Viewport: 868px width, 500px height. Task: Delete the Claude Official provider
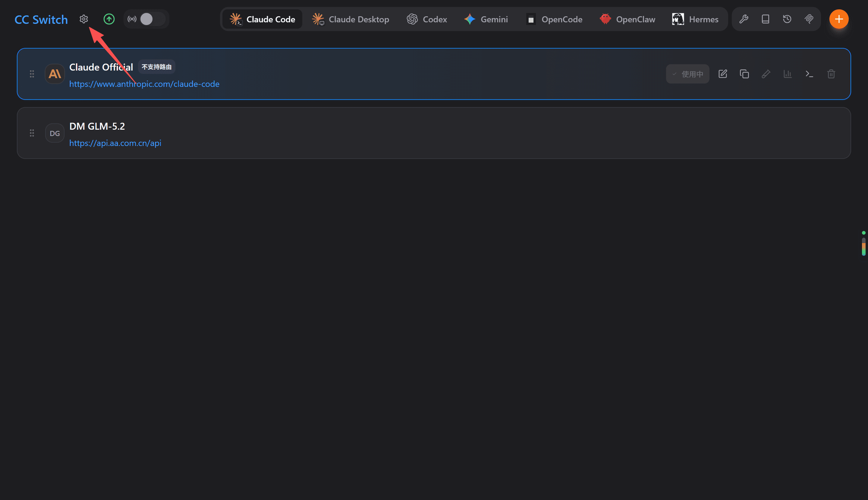point(831,74)
